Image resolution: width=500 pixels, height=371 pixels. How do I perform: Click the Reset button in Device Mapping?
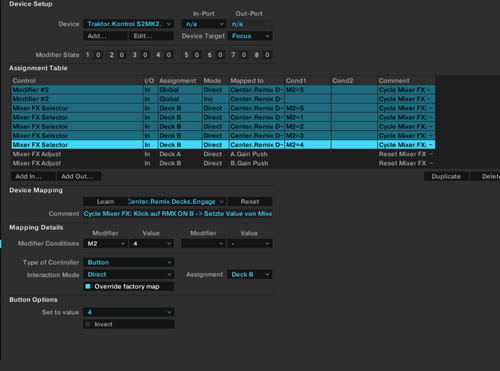point(250,202)
